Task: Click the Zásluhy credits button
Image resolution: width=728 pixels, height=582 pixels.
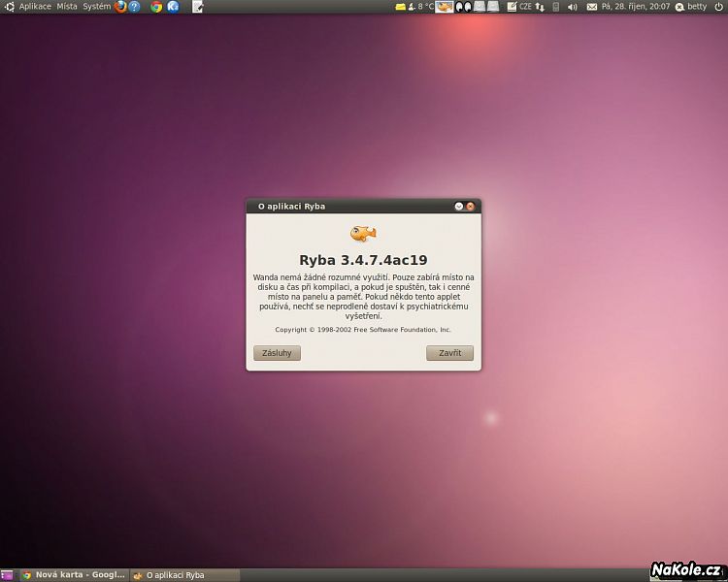Action: [278, 353]
